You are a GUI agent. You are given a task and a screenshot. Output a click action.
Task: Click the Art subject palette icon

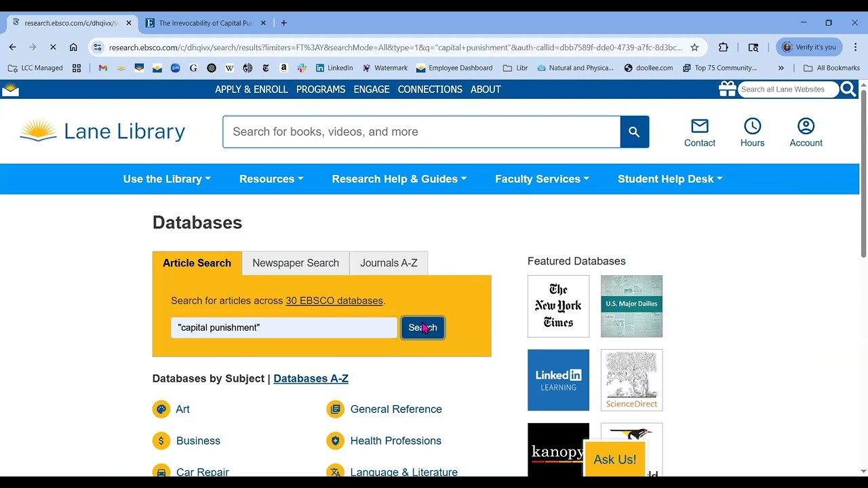tap(161, 409)
